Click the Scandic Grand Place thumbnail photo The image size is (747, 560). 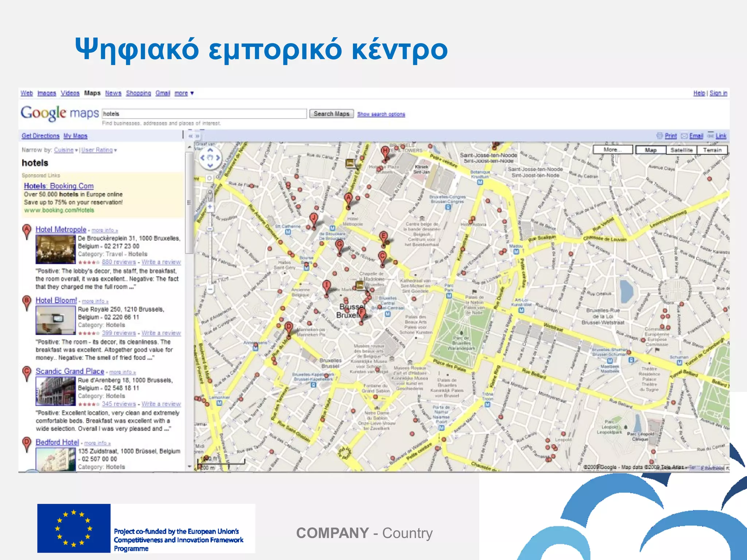pos(55,391)
